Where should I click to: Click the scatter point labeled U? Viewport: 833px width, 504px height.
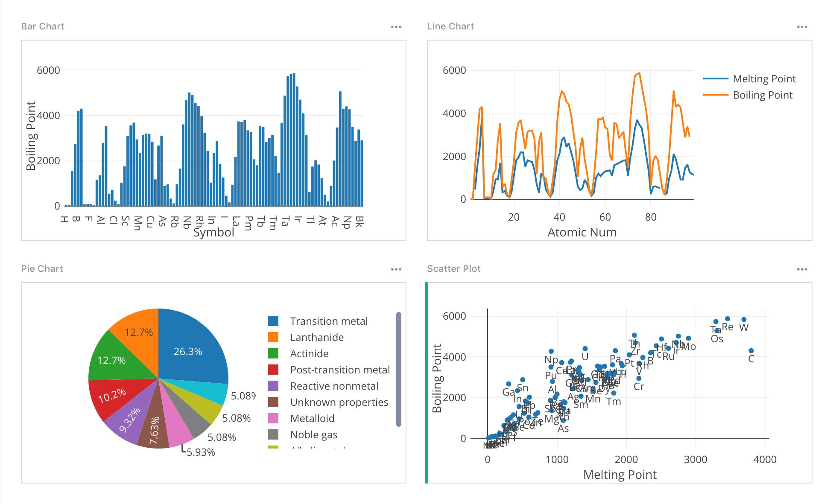pos(585,349)
